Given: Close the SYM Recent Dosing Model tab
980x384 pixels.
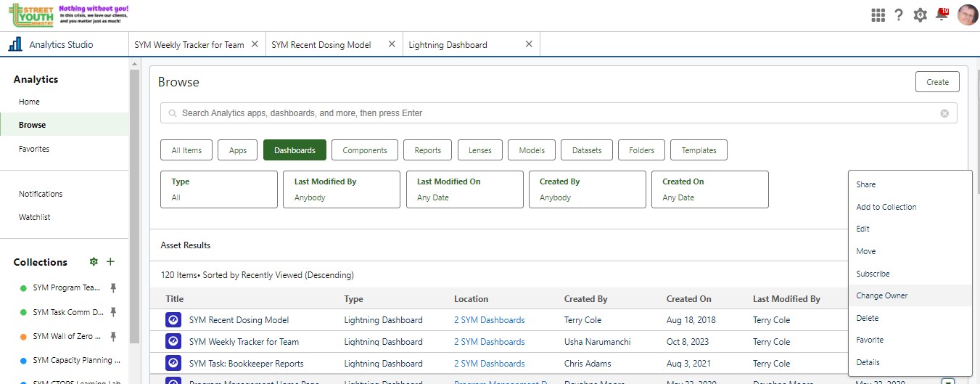Looking at the screenshot, I should [392, 44].
